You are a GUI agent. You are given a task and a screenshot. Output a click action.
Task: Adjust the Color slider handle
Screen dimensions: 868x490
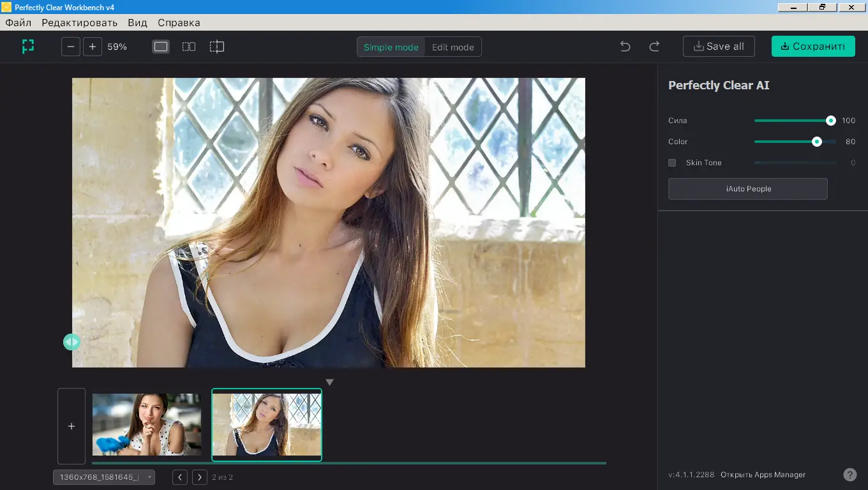(x=816, y=142)
